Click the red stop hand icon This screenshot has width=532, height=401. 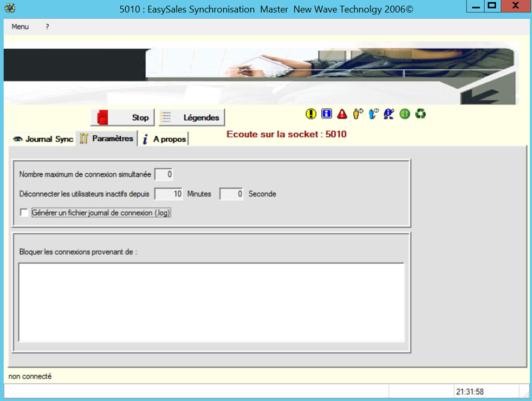(x=102, y=117)
